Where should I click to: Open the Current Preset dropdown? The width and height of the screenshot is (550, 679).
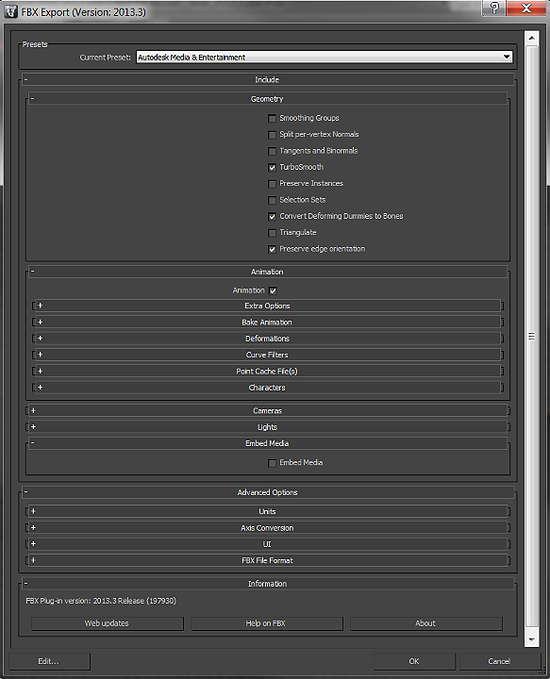coord(324,57)
